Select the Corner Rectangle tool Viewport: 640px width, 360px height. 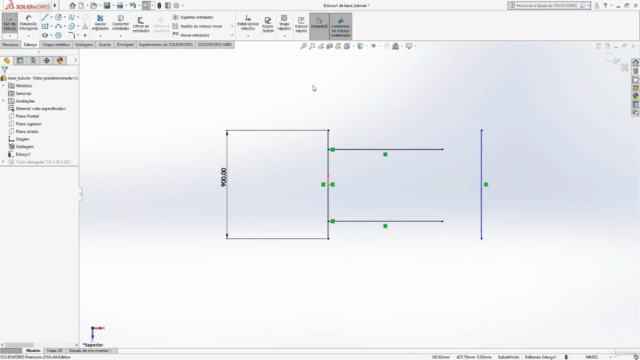[x=45, y=26]
